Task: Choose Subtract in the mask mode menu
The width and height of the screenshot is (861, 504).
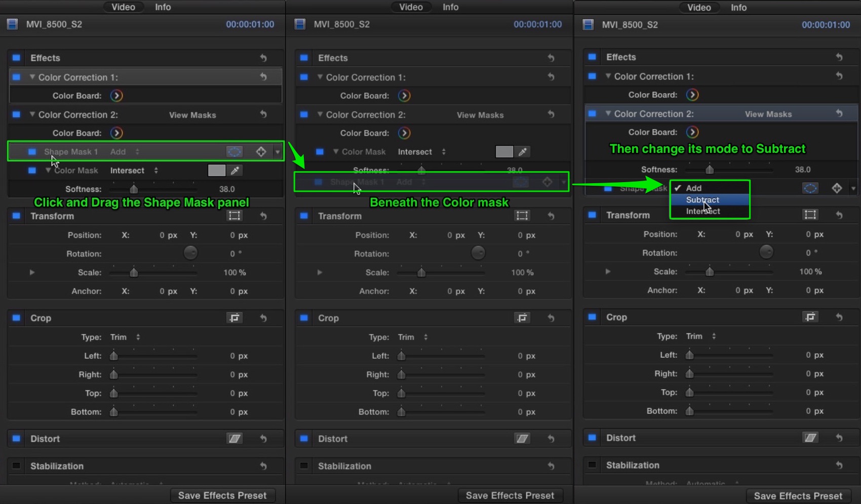Action: tap(710, 199)
